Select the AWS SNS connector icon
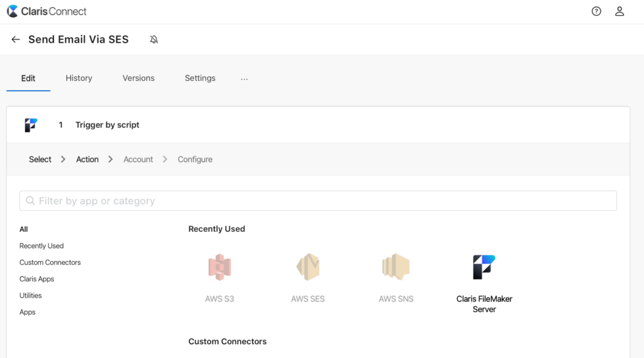 pyautogui.click(x=396, y=267)
